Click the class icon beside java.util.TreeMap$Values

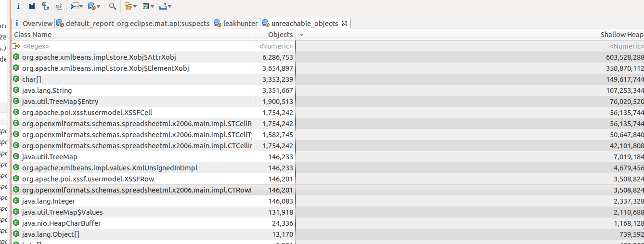pos(16,212)
